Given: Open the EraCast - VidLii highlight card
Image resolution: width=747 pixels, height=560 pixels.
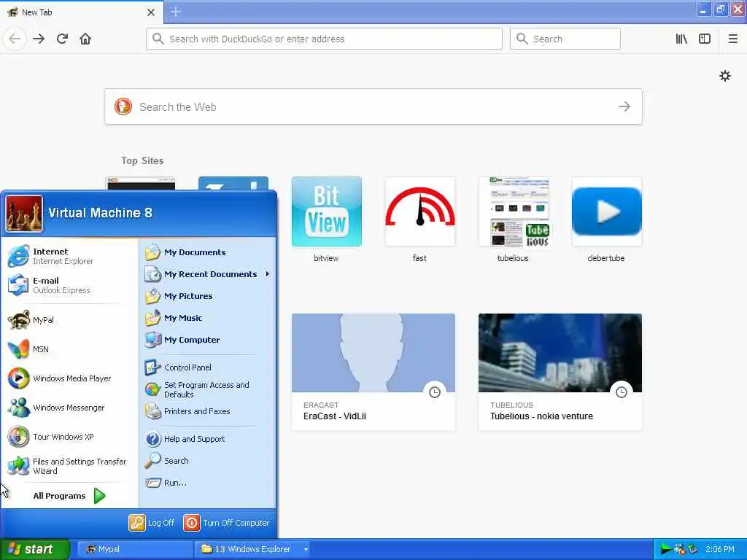Looking at the screenshot, I should 373,372.
